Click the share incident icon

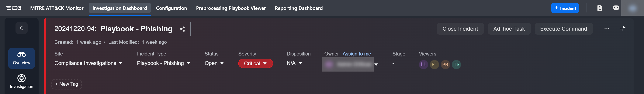(182, 29)
